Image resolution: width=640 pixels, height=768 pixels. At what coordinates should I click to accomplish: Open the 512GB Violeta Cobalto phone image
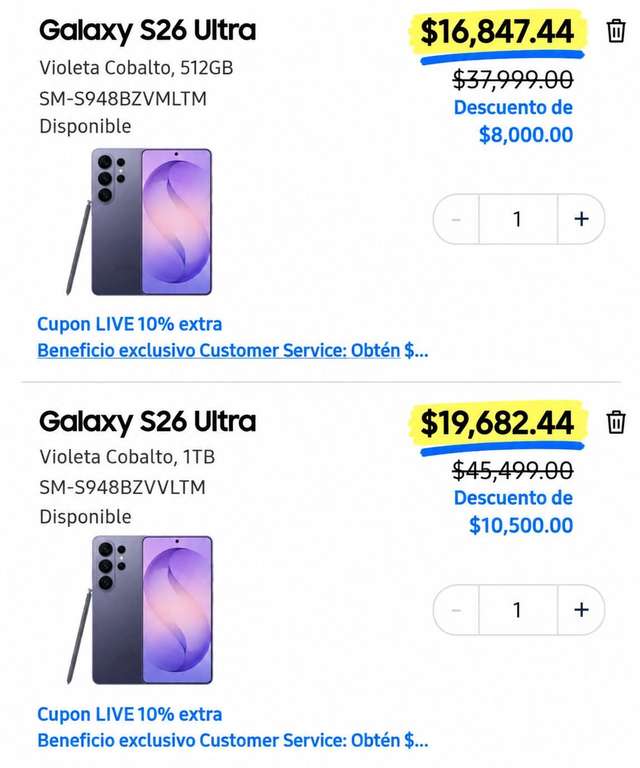coord(140,222)
